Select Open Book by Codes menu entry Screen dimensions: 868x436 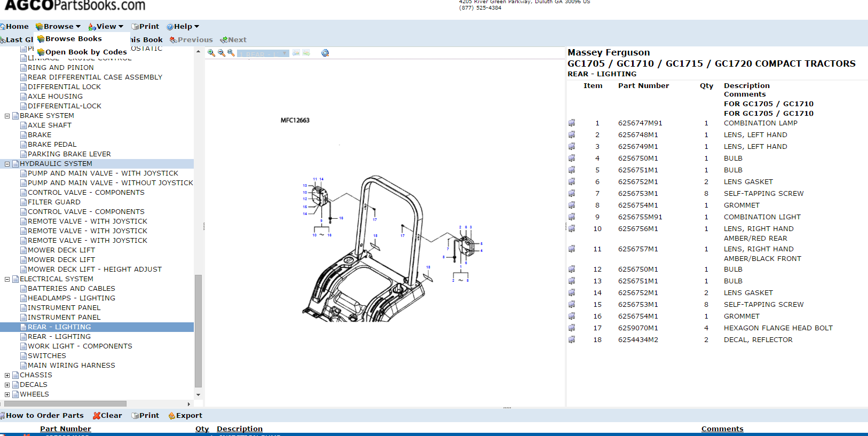coord(85,52)
